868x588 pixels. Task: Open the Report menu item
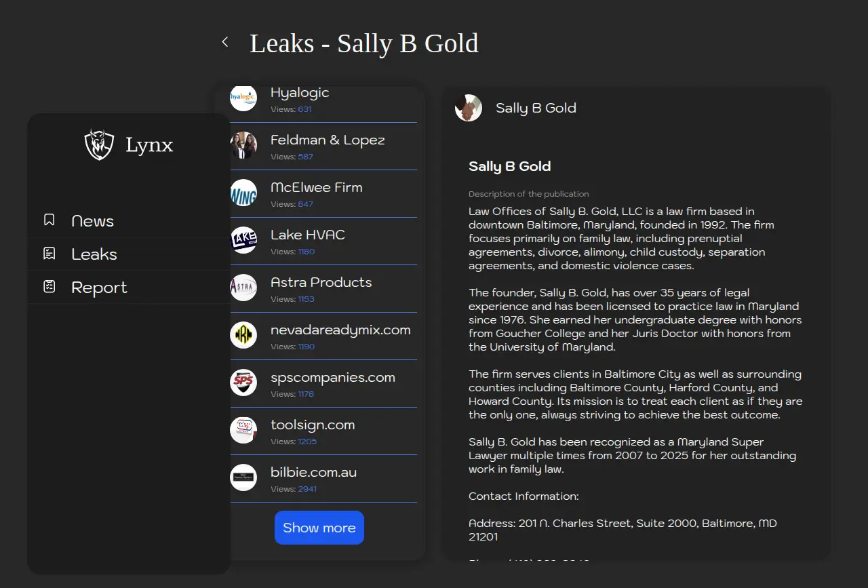(99, 288)
